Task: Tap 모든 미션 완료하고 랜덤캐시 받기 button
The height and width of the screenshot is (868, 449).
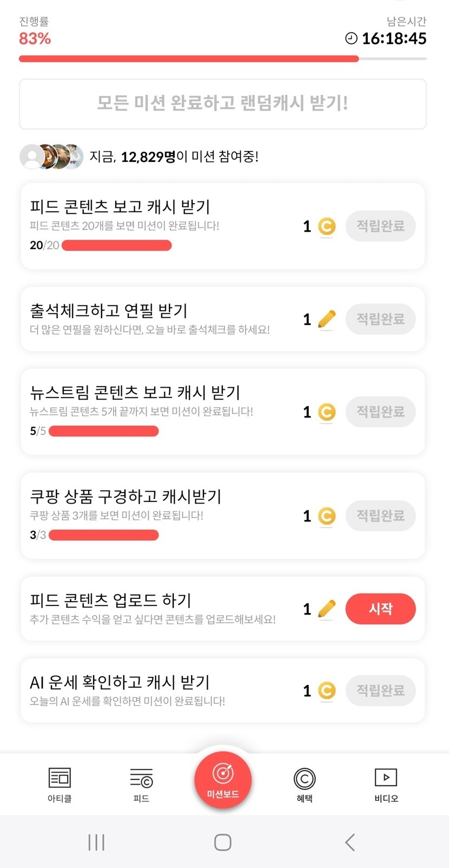Action: tap(223, 104)
